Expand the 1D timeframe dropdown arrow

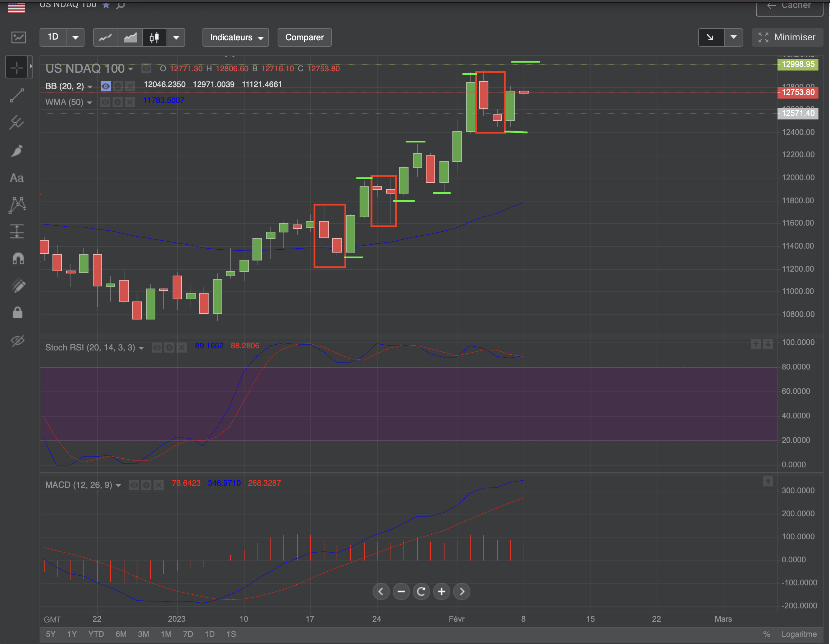(75, 37)
